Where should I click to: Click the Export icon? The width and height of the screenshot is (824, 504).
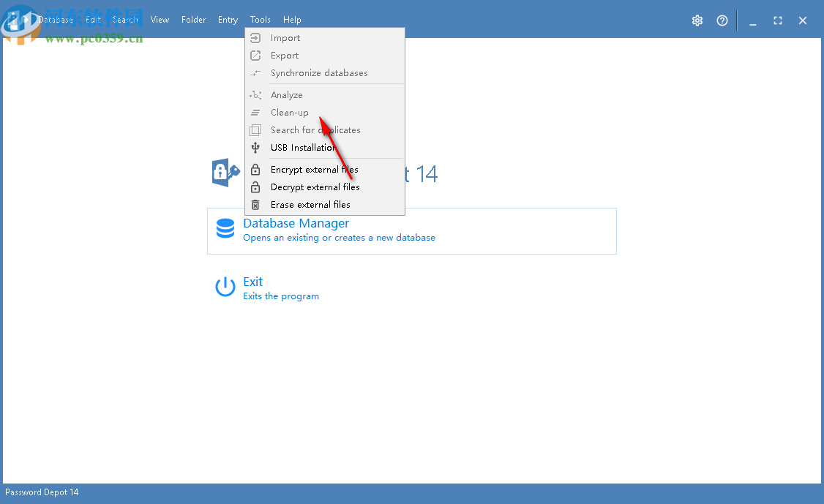click(x=255, y=55)
